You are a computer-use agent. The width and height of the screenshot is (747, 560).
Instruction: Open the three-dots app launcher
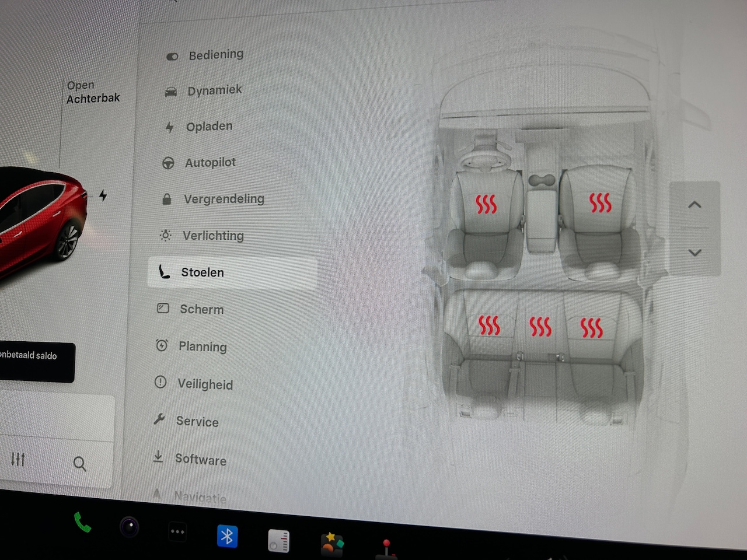point(177,531)
